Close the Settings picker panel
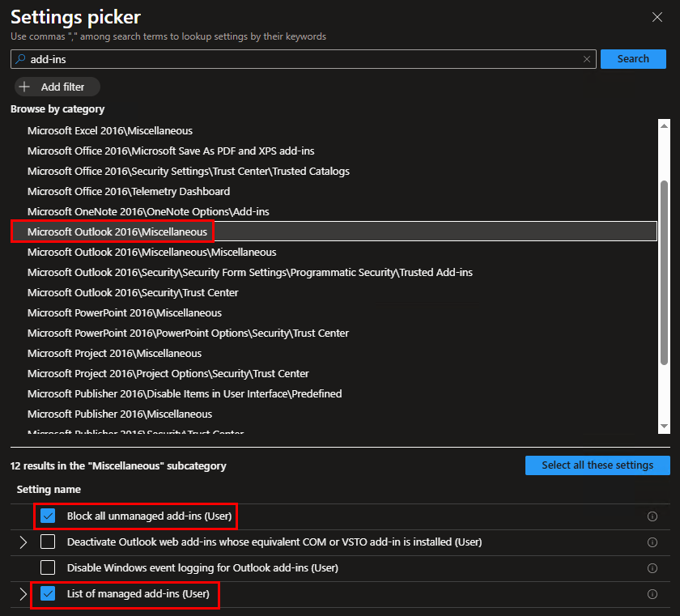Viewport: 680px width, 616px height. click(657, 16)
